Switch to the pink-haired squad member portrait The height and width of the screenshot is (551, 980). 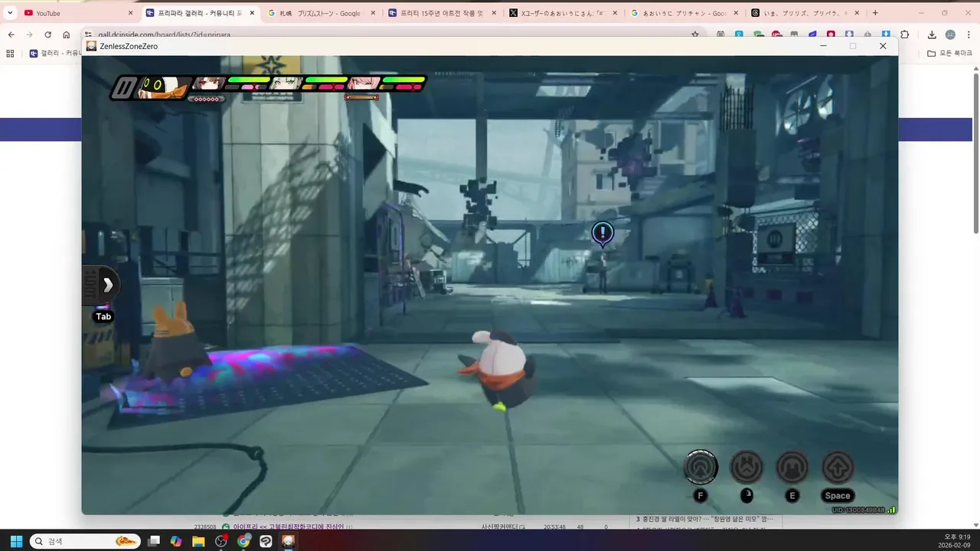pyautogui.click(x=364, y=83)
